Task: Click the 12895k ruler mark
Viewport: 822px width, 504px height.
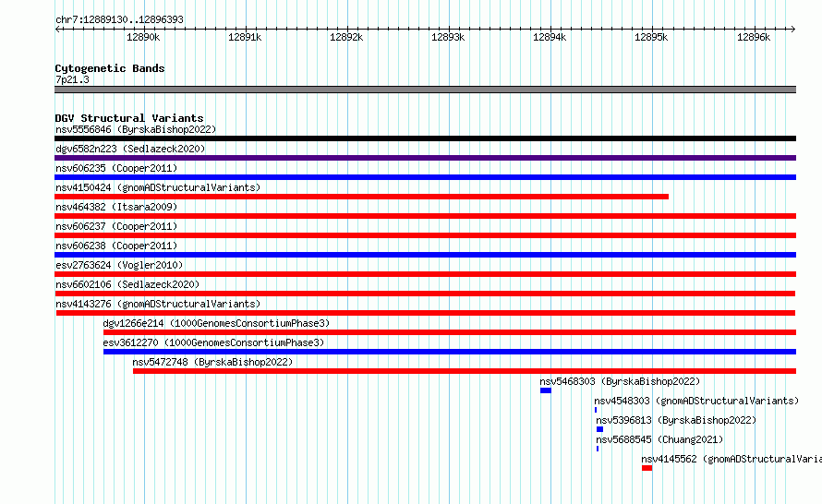Action: [652, 37]
